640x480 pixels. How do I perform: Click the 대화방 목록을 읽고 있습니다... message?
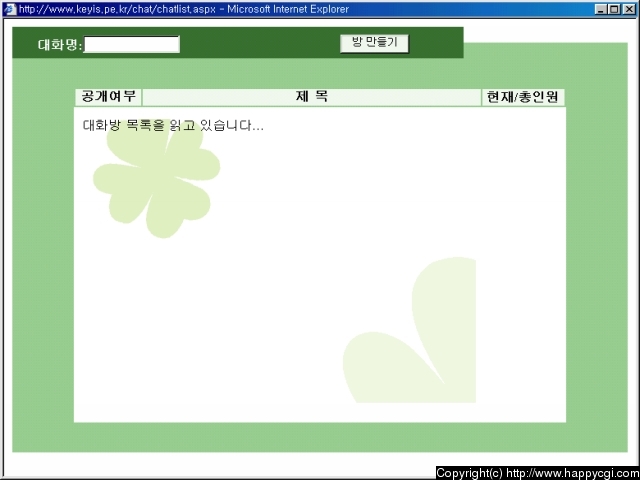[173, 125]
